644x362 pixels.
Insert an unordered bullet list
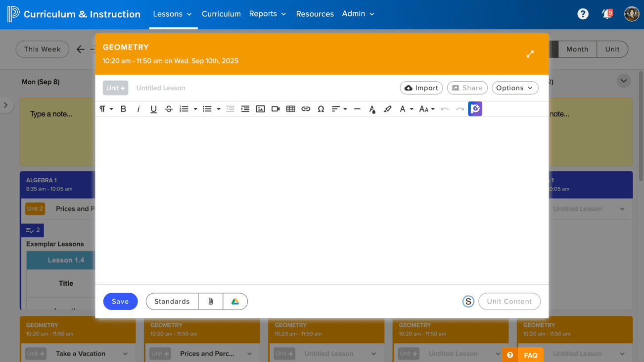(x=207, y=109)
